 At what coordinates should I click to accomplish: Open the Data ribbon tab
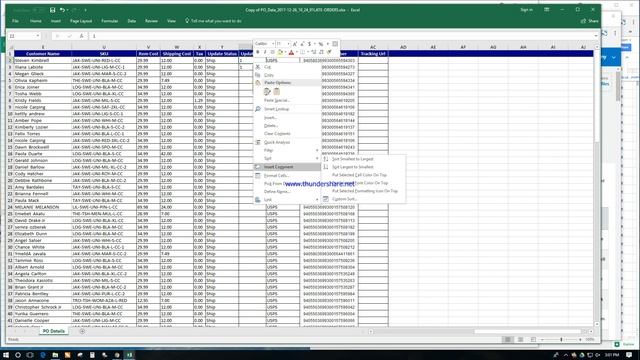131,21
